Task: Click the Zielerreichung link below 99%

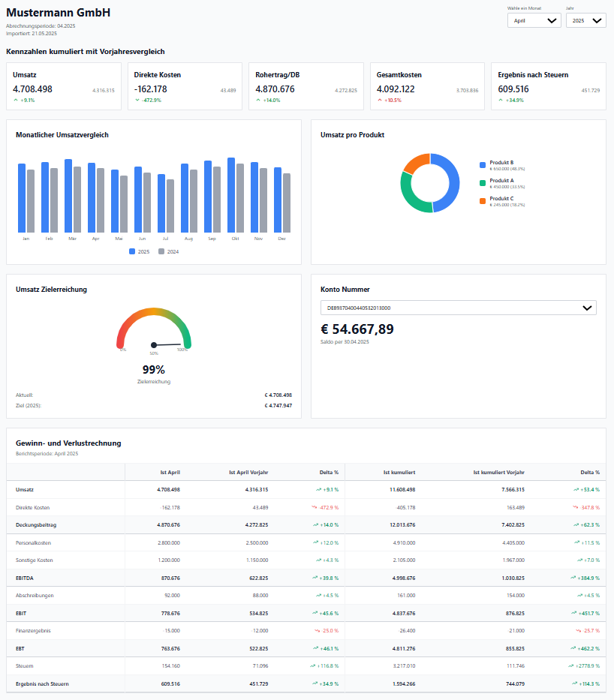Action: [x=154, y=381]
